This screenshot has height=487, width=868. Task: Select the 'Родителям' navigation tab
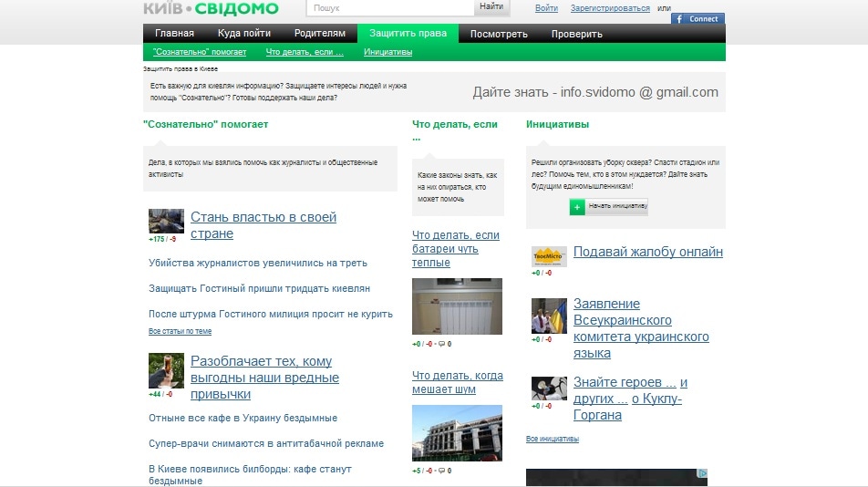pyautogui.click(x=319, y=34)
